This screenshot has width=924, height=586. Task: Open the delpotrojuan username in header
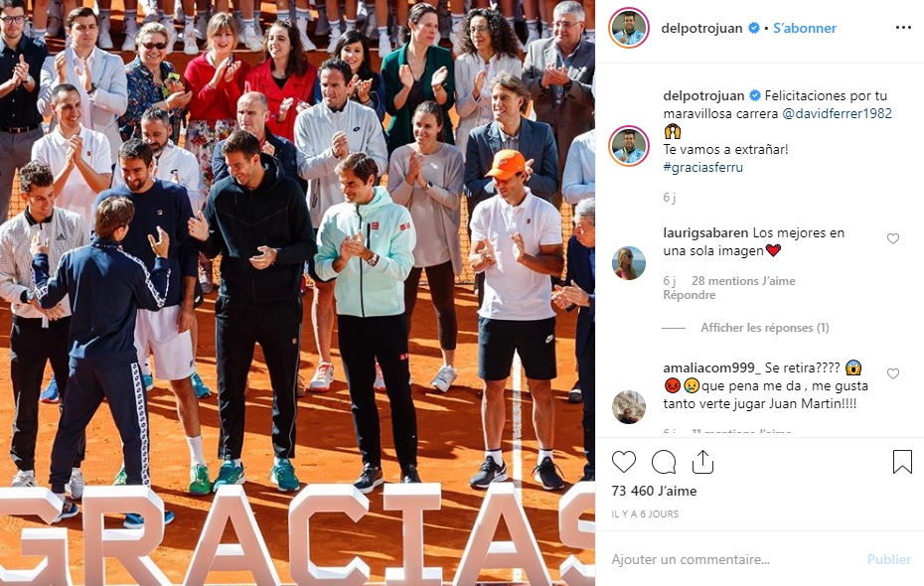pyautogui.click(x=701, y=28)
